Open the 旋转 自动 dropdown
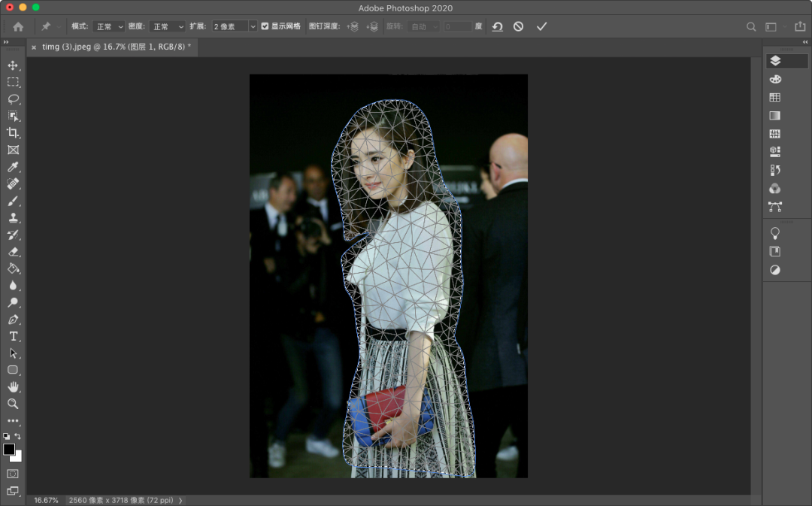812x506 pixels. [423, 26]
